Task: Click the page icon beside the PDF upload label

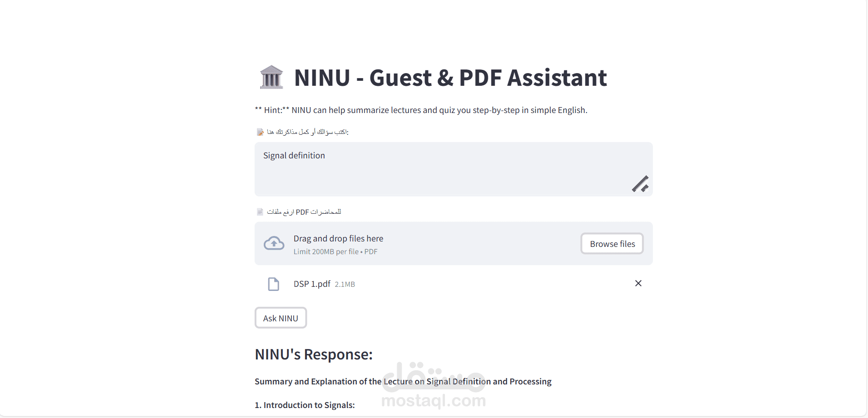Action: pos(260,212)
